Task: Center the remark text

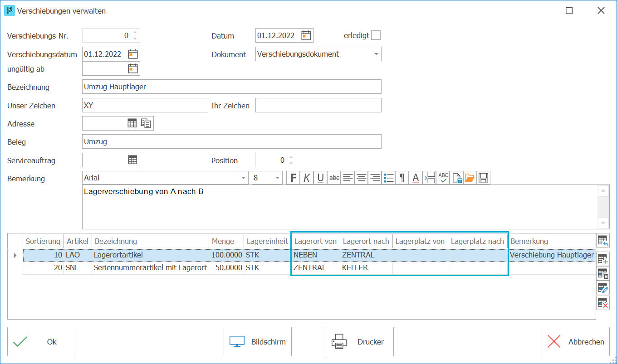Action: coord(361,178)
